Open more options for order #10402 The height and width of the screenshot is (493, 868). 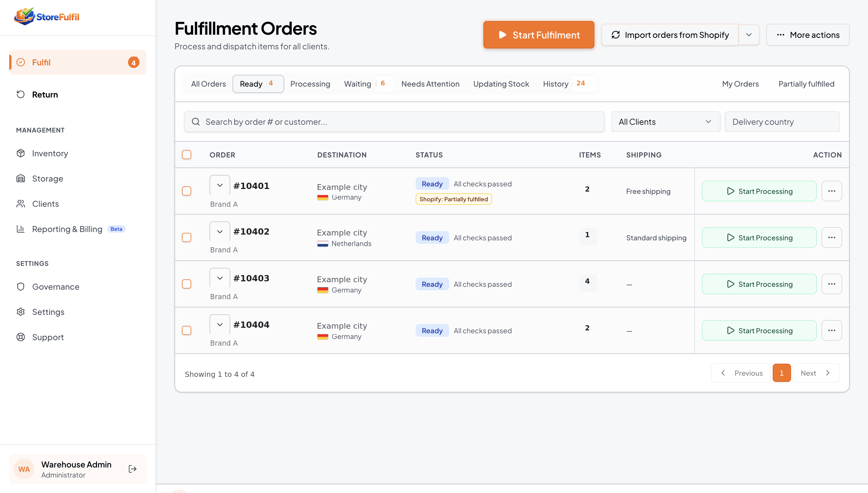832,237
